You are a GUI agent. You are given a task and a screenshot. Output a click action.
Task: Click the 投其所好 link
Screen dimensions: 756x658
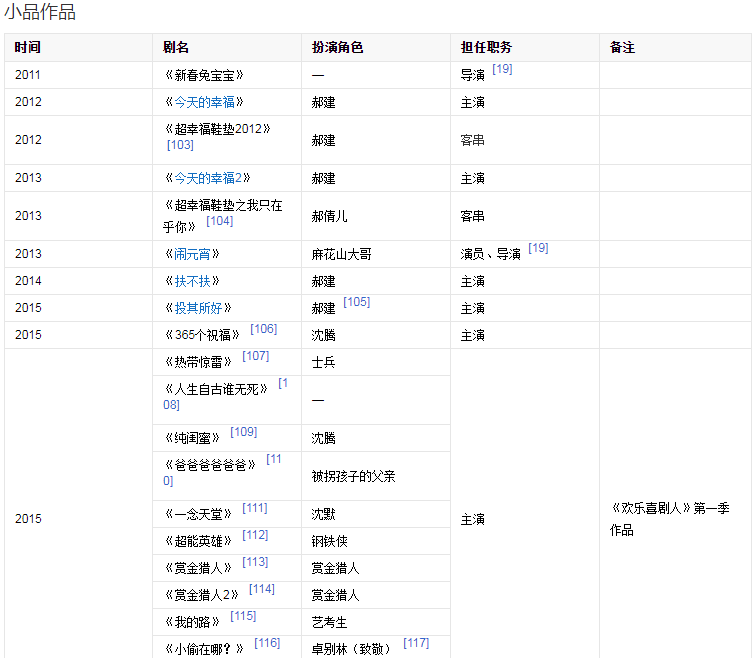pyautogui.click(x=197, y=308)
